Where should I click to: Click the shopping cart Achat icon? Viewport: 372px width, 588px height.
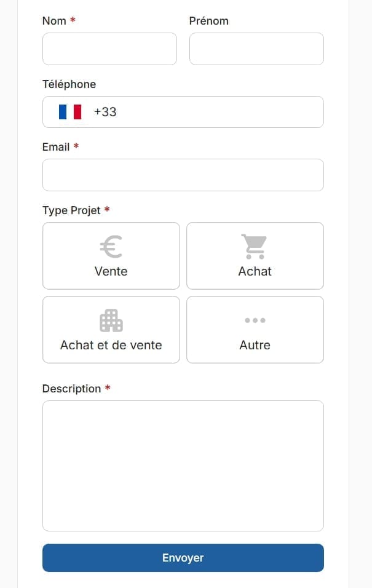[254, 247]
